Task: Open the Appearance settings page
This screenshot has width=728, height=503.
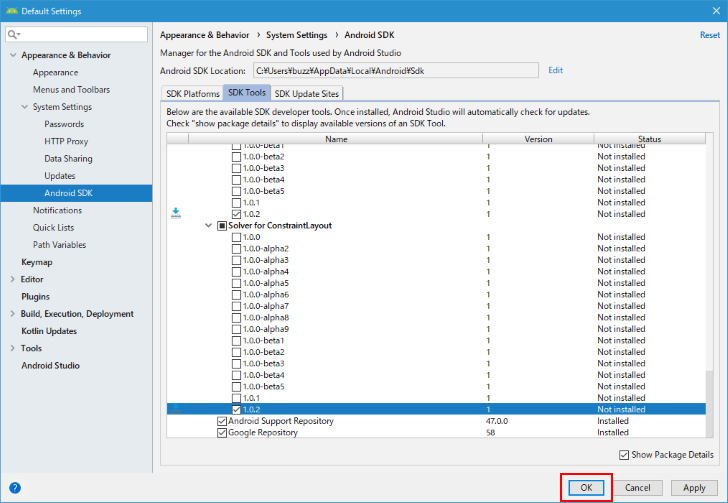Action: [55, 72]
